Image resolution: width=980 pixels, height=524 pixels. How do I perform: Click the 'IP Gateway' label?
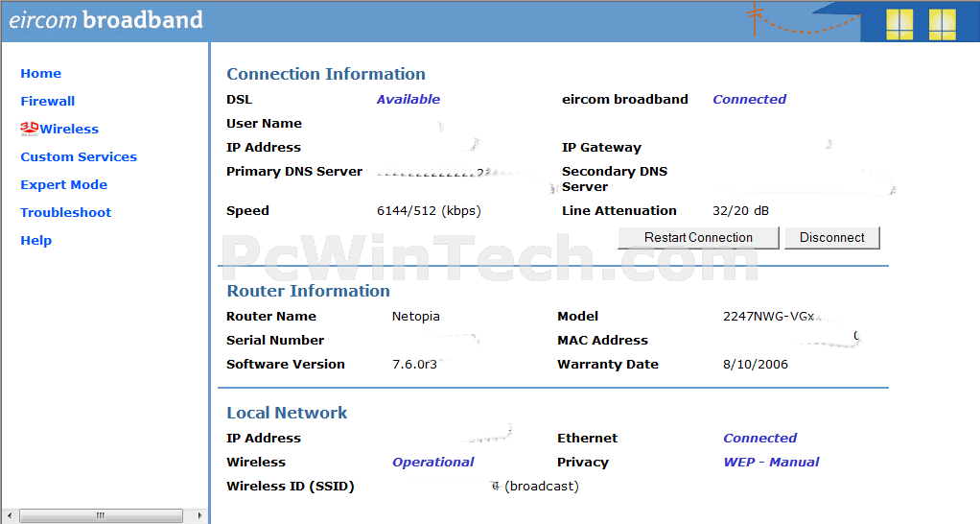[x=601, y=148]
